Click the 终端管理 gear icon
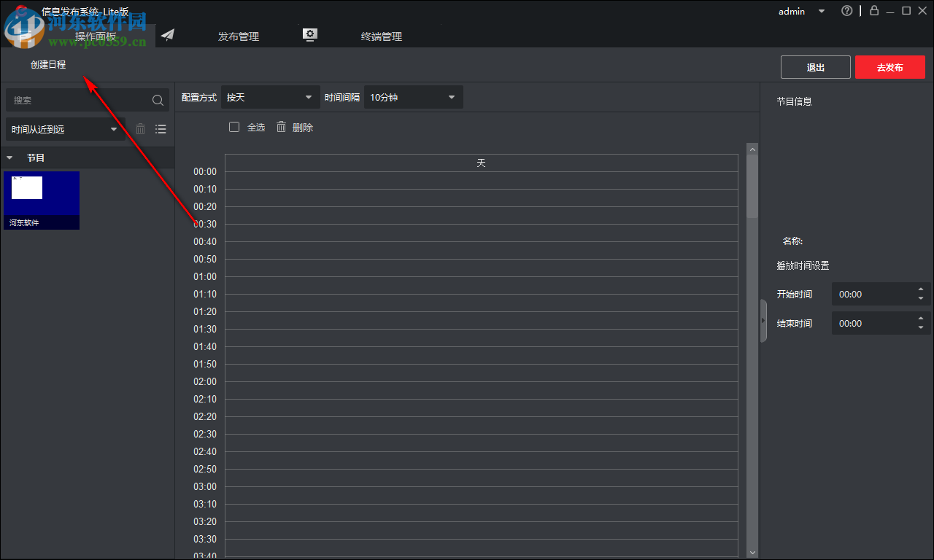The image size is (934, 560). pos(309,34)
